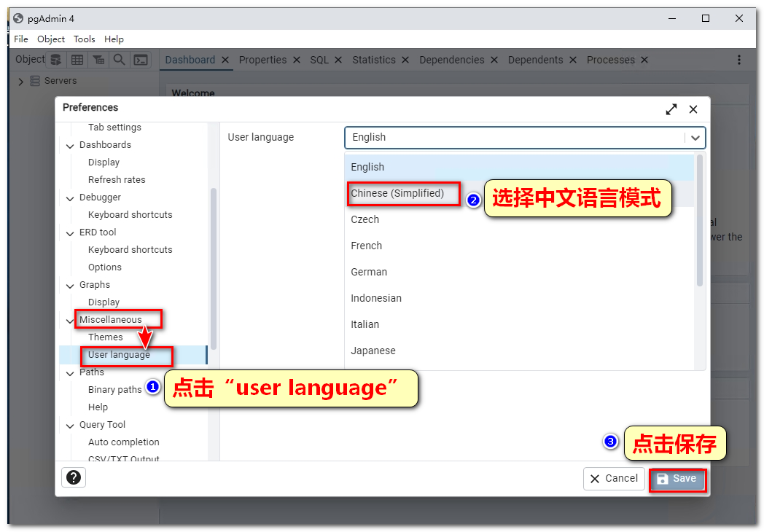Maximize the Preferences dialog with expand icon
Screen dimensions: 764x532
(x=671, y=109)
